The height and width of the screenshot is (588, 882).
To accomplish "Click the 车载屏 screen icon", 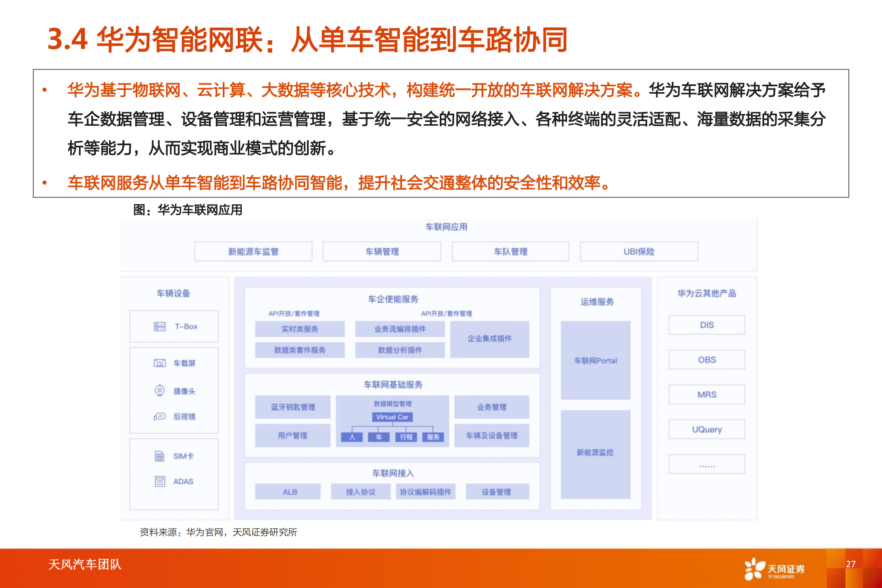I will (x=160, y=363).
